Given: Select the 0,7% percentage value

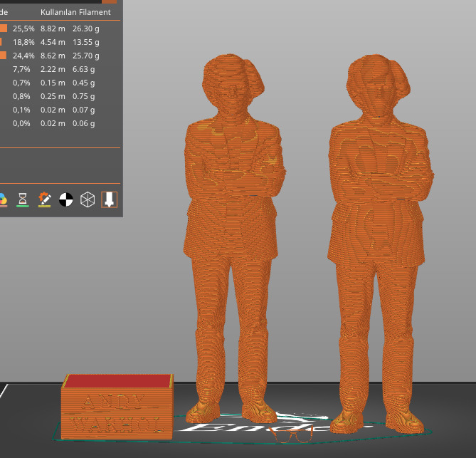Looking at the screenshot, I should (21, 83).
